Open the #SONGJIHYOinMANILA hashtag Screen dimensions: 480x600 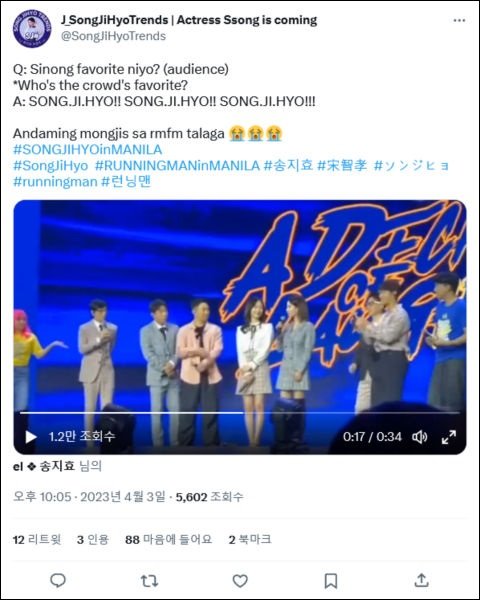point(88,150)
